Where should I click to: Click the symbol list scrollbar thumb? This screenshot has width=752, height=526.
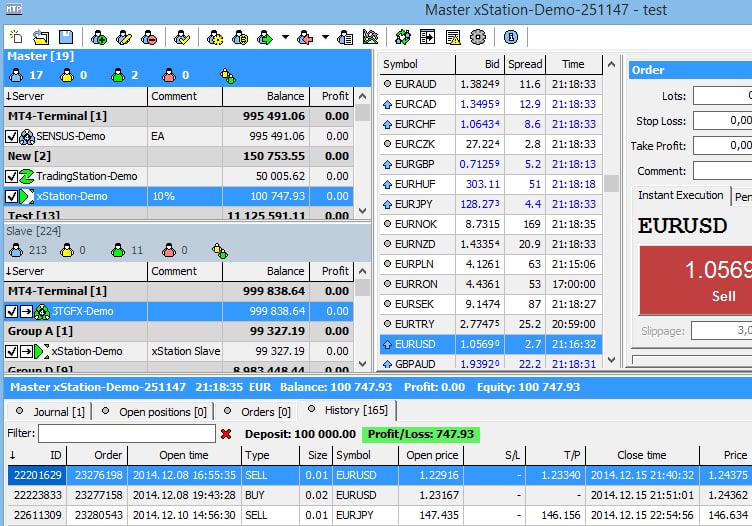click(x=611, y=183)
